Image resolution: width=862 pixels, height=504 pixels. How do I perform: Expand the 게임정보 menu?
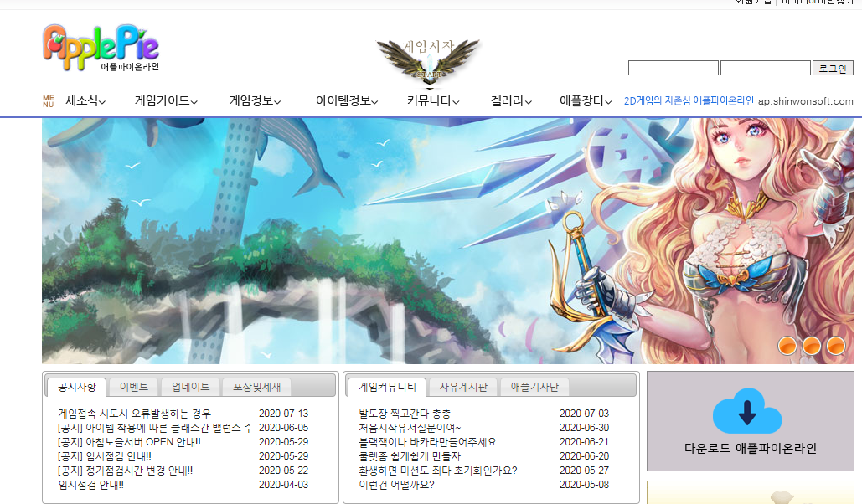pyautogui.click(x=255, y=101)
